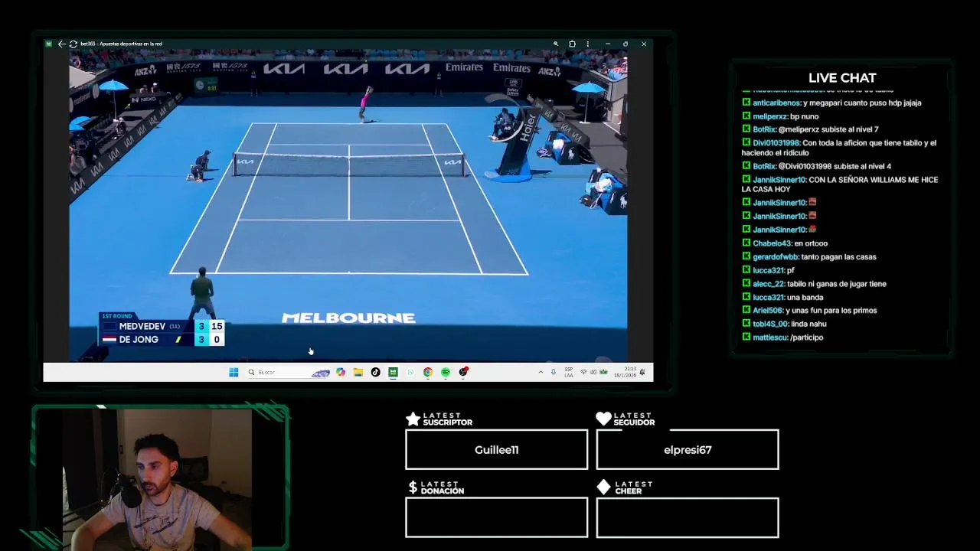Viewport: 980px width, 551px height.
Task: Click Kick badge beside gerardofwbb
Action: click(x=746, y=257)
